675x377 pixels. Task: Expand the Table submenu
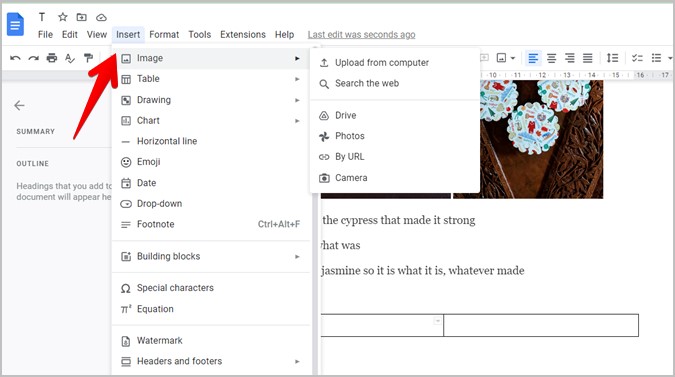tap(211, 79)
